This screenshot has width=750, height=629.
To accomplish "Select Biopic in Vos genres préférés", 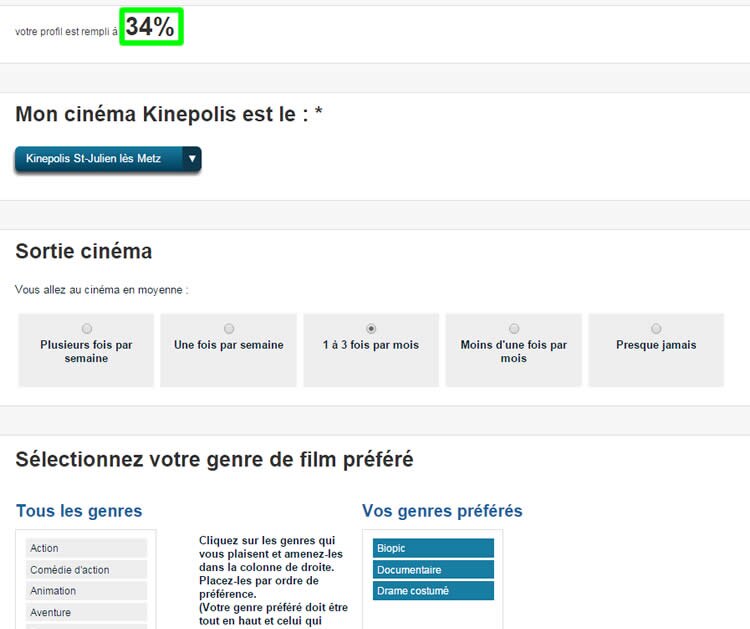I will pyautogui.click(x=433, y=548).
